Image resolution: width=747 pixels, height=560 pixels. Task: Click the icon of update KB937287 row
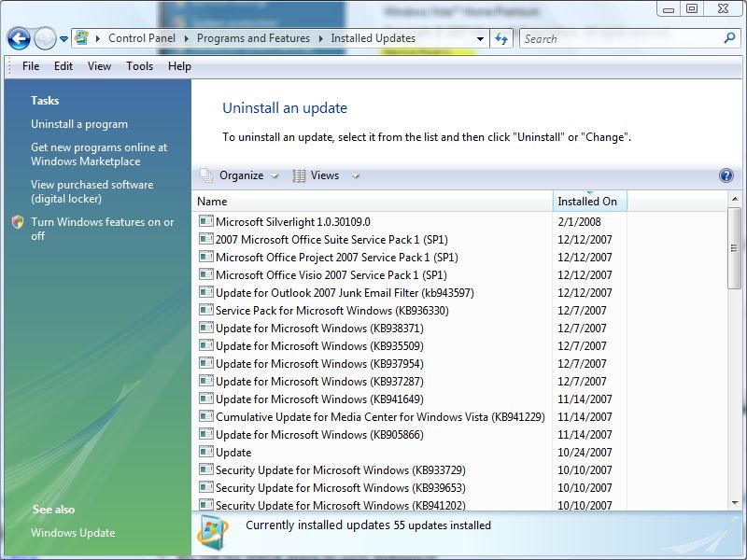[205, 381]
